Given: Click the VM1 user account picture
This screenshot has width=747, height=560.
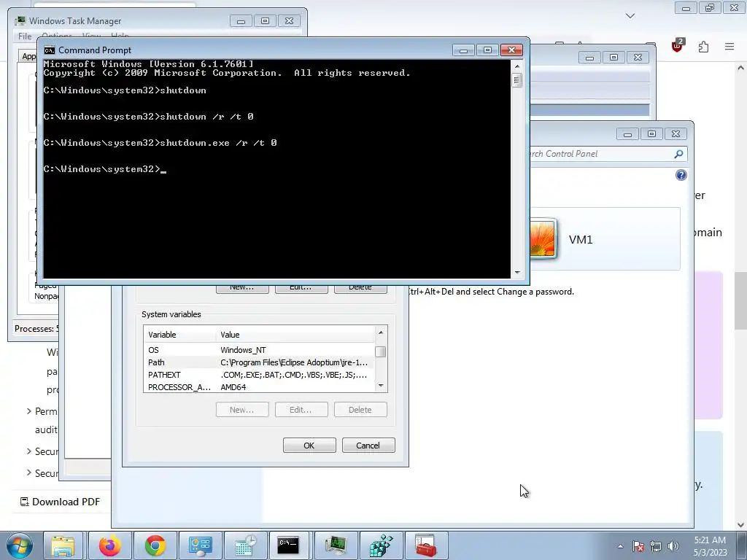Looking at the screenshot, I should tap(543, 239).
